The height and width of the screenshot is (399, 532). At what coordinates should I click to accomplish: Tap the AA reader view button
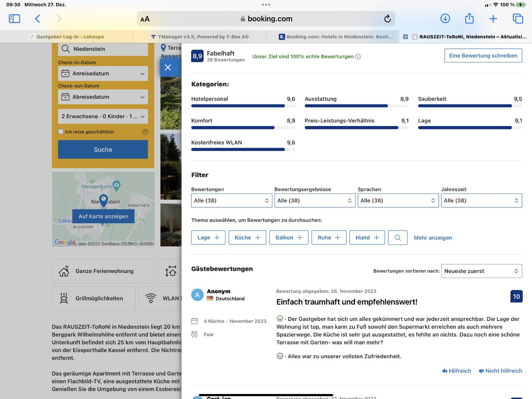coord(145,19)
